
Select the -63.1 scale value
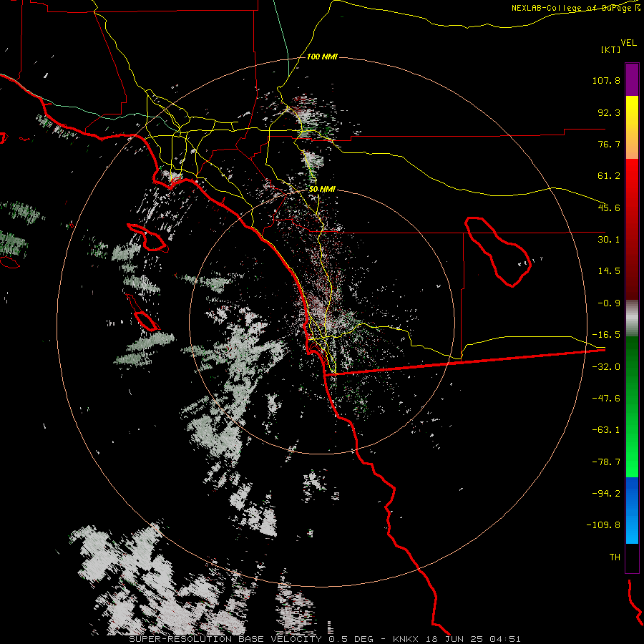(x=606, y=430)
